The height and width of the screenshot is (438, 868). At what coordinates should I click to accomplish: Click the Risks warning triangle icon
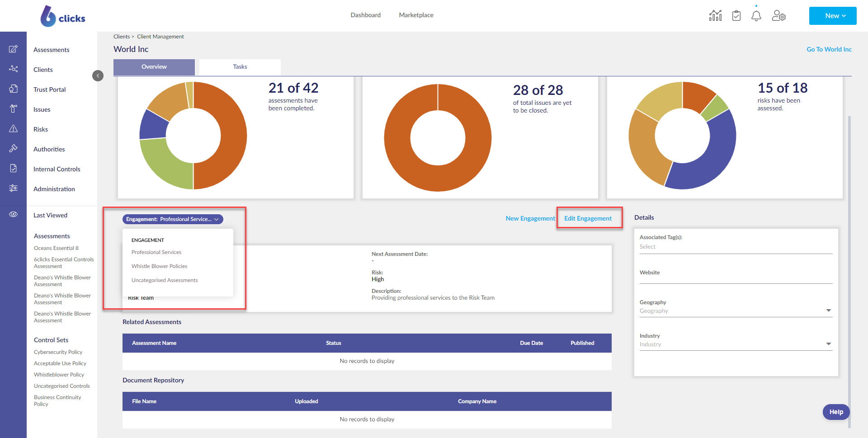(x=14, y=129)
